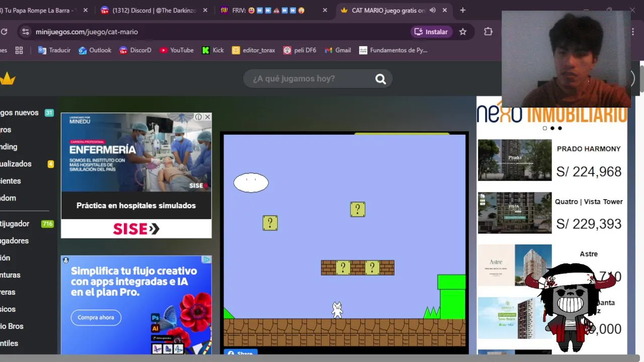The image size is (644, 362).
Task: Open ad info icon on SISE ad
Action: click(x=199, y=117)
